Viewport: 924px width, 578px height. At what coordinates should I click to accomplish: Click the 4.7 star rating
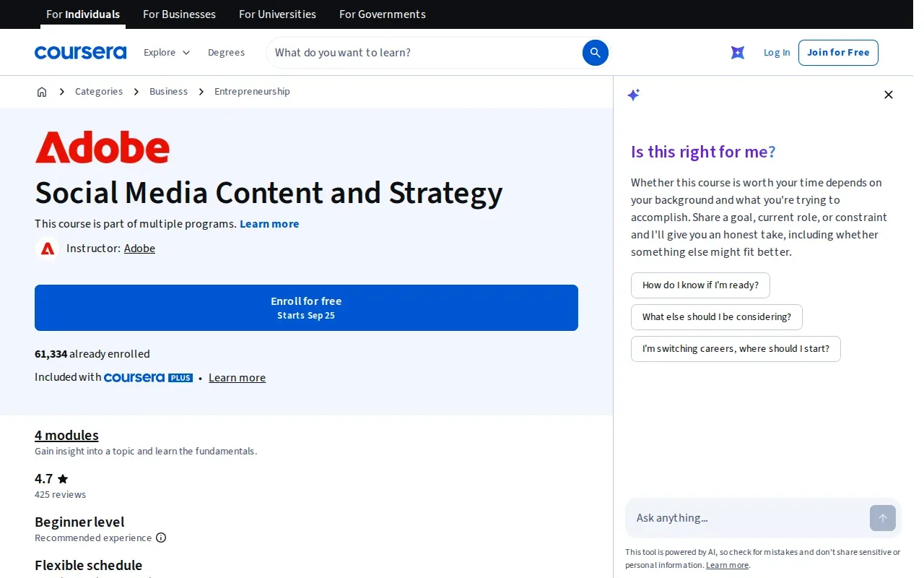pos(51,478)
